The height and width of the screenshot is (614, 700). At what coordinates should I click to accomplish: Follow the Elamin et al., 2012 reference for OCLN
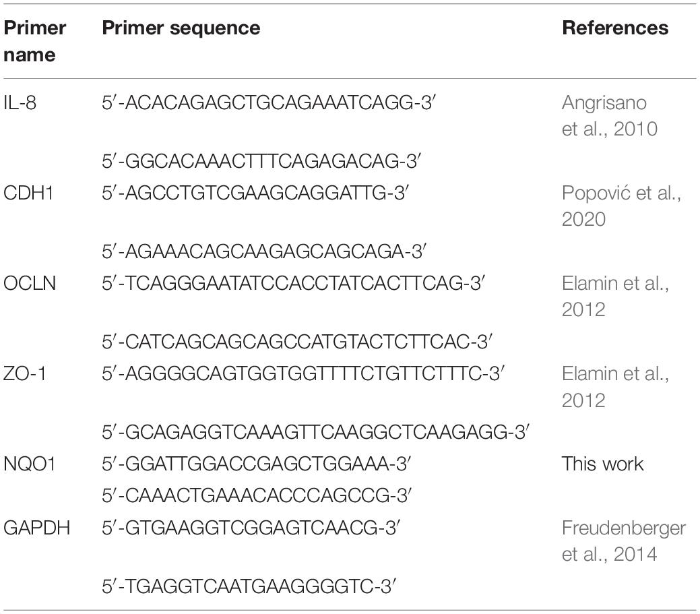click(615, 297)
